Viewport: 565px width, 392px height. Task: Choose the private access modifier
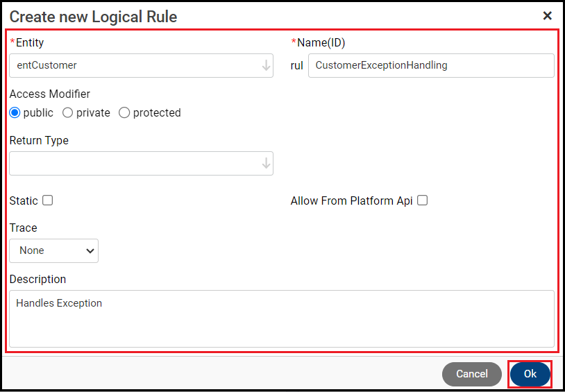point(68,112)
